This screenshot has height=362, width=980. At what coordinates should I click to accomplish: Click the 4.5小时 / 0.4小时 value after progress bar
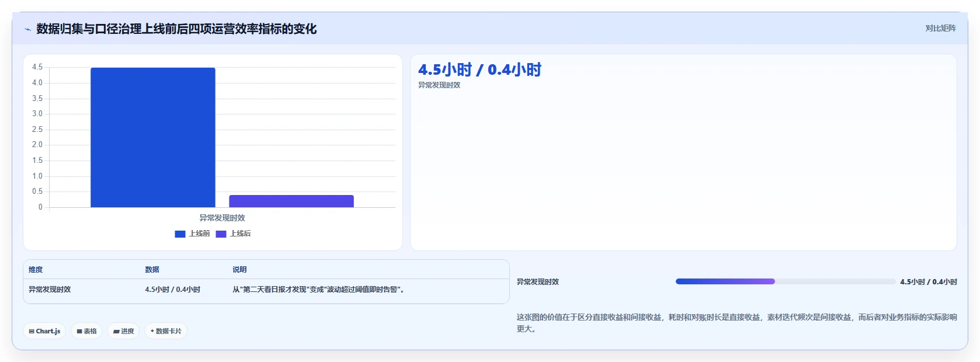tap(929, 282)
